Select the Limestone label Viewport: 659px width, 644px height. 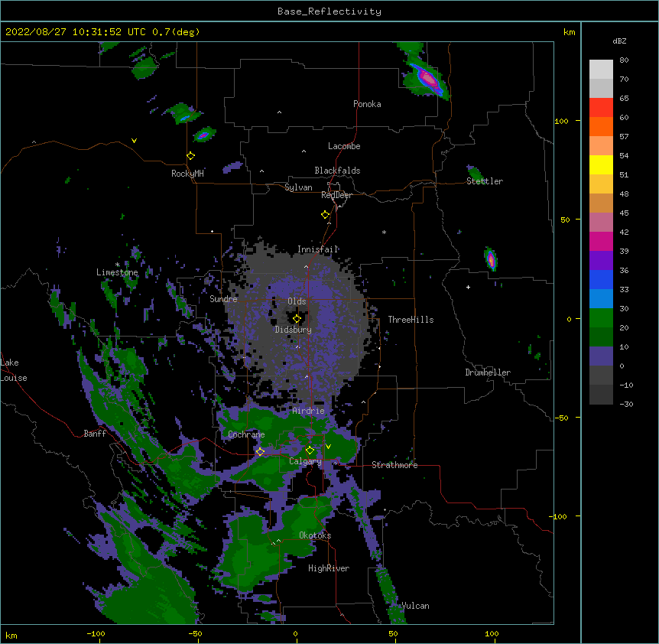tap(117, 272)
